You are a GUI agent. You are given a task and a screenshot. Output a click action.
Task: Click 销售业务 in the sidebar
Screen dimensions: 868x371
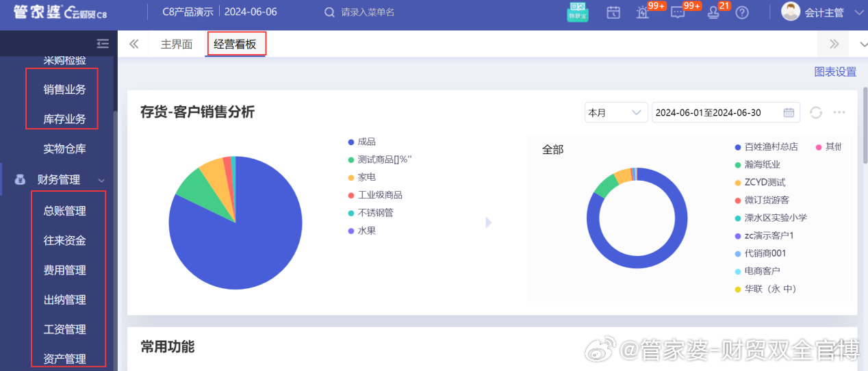tap(65, 89)
